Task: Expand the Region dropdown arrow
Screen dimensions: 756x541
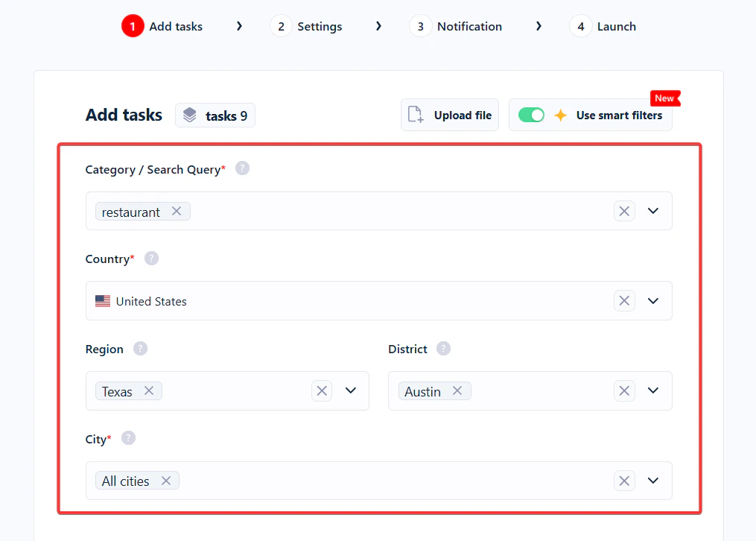Action: pyautogui.click(x=351, y=390)
